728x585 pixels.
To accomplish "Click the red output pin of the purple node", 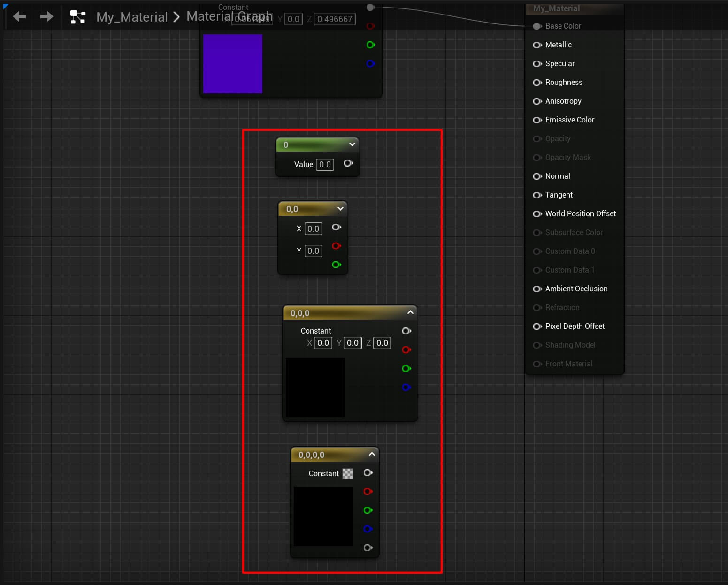I will point(371,26).
